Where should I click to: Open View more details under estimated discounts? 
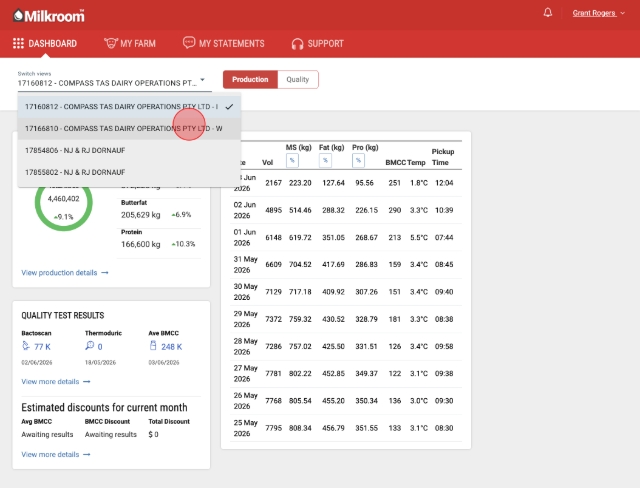point(56,454)
